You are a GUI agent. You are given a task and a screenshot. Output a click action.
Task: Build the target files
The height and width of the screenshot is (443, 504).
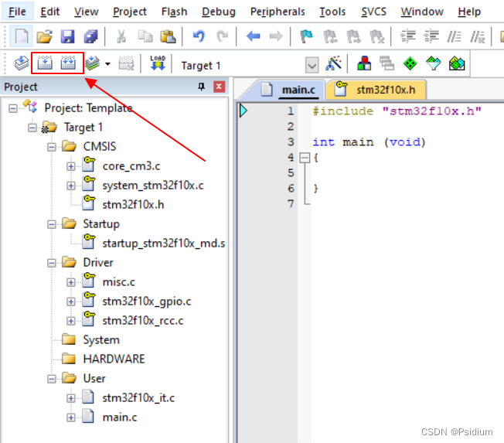pyautogui.click(x=45, y=63)
